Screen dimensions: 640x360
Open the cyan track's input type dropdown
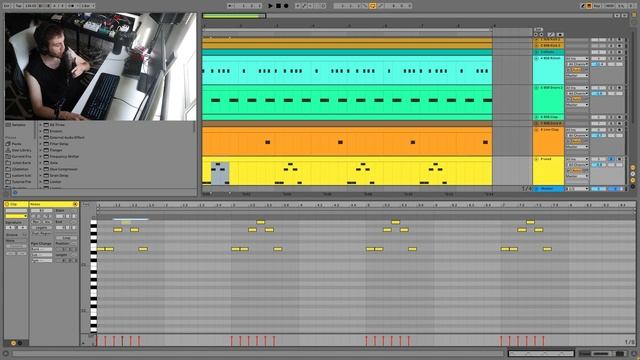coord(577,59)
